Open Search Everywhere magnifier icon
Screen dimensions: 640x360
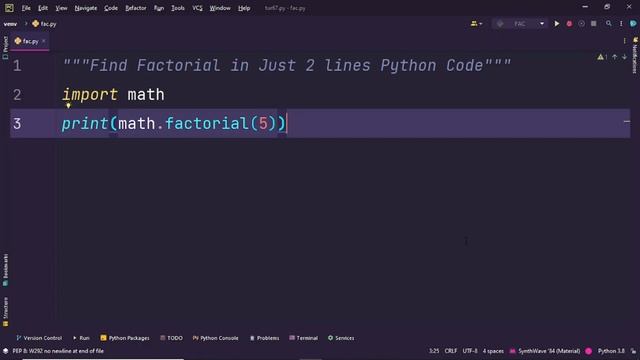(609, 24)
